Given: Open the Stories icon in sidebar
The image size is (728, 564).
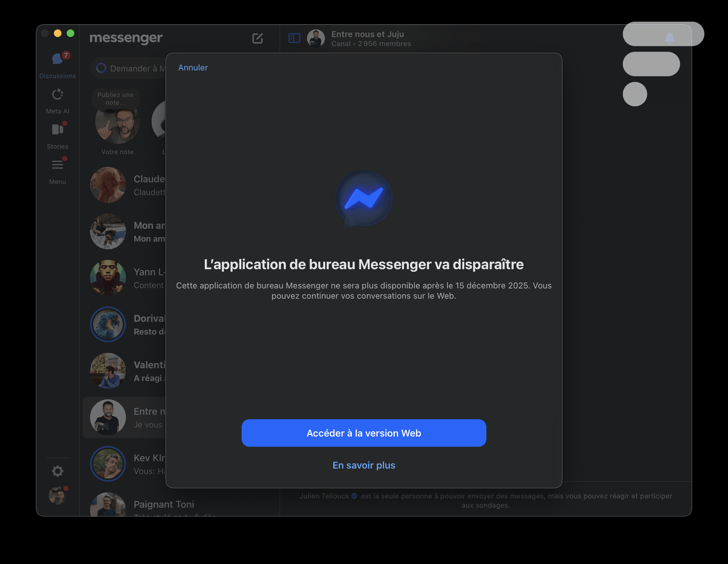Looking at the screenshot, I should click(x=57, y=130).
